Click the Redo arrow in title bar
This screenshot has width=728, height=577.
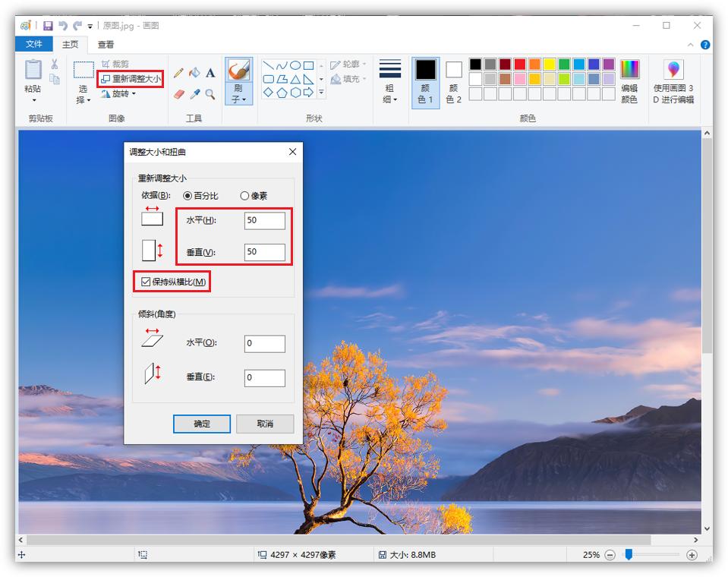pyautogui.click(x=77, y=26)
